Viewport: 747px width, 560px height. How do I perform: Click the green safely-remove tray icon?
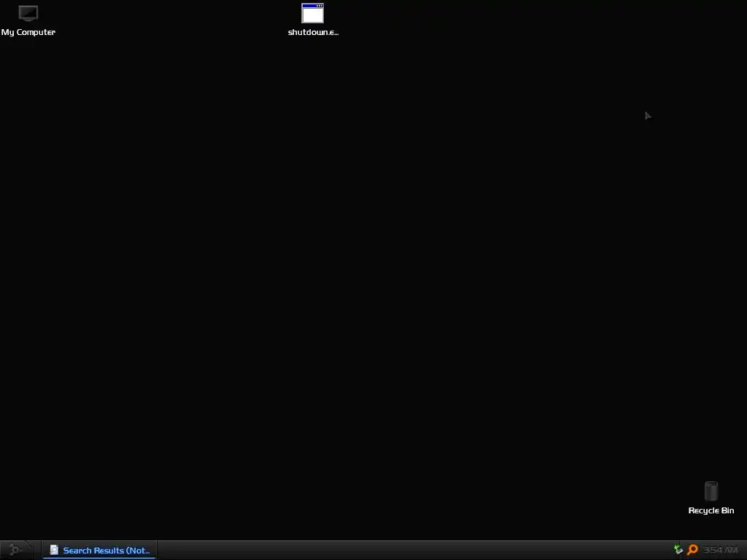tap(678, 550)
